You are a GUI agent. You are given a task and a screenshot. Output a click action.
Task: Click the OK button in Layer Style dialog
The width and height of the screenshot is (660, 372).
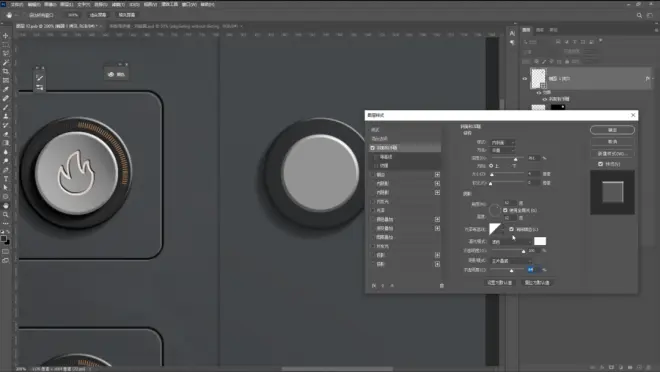[x=612, y=130]
